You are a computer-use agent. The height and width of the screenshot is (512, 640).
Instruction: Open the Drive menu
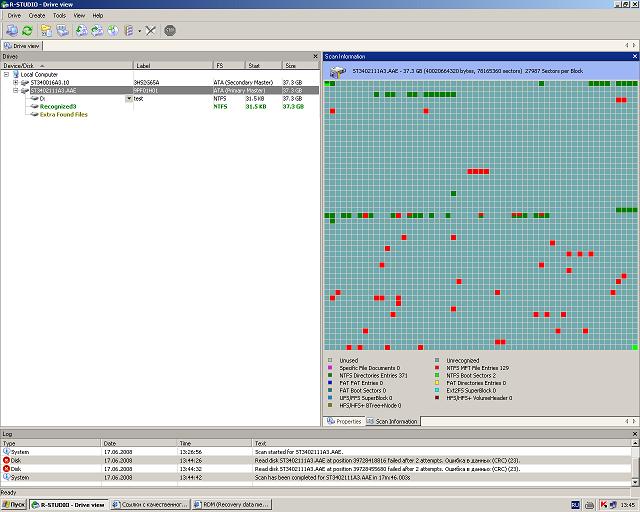point(14,16)
